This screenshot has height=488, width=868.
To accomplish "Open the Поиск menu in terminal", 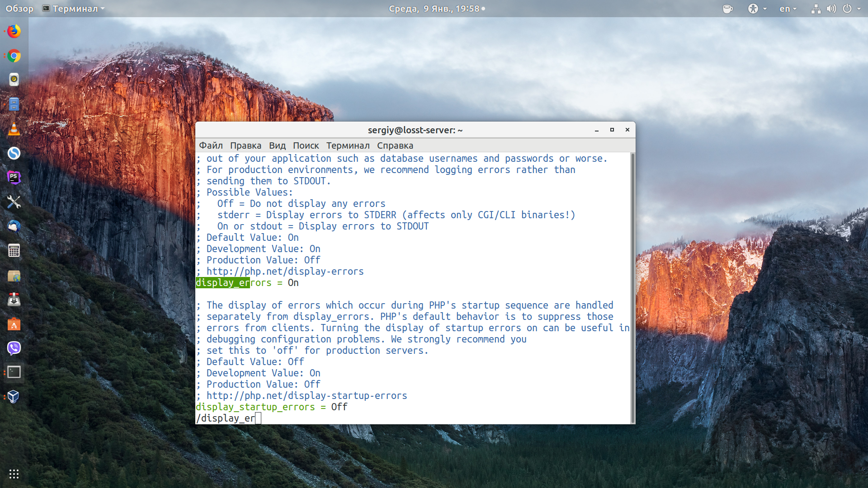I will coord(306,145).
